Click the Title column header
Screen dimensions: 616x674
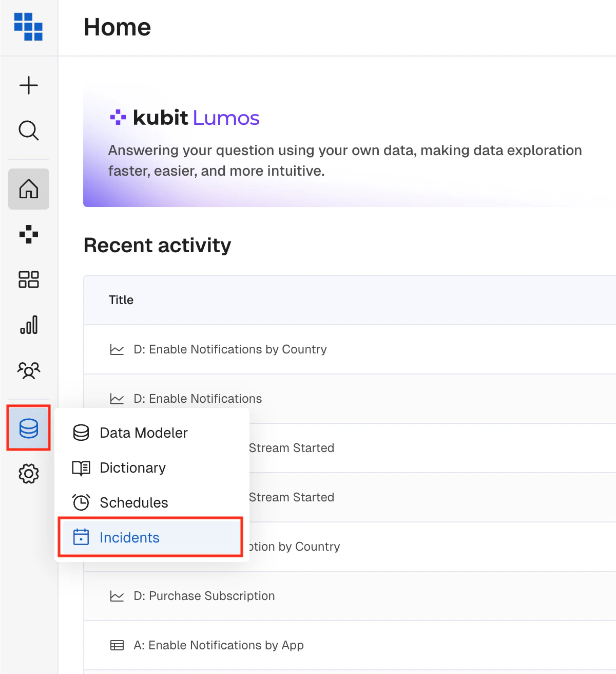pyautogui.click(x=121, y=300)
